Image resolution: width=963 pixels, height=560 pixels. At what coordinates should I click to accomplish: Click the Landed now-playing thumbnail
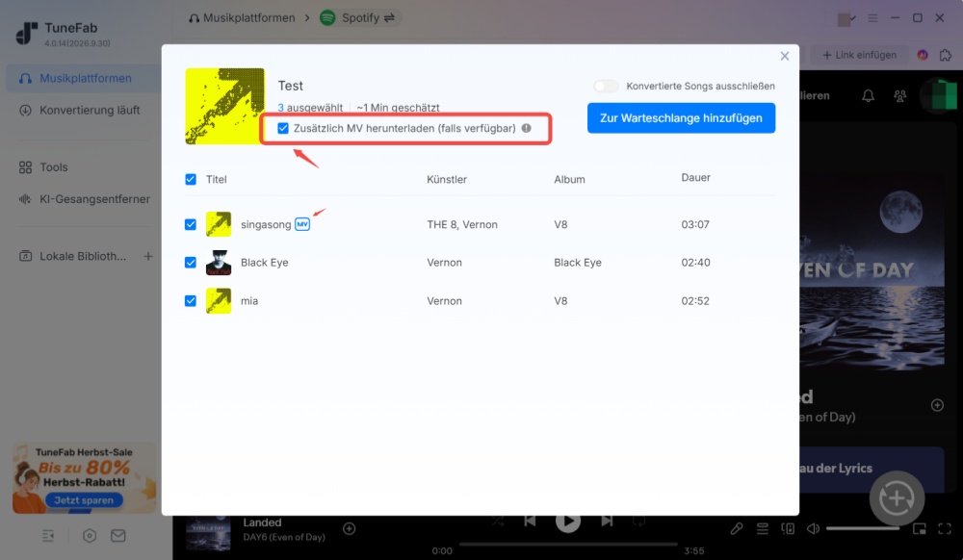209,533
